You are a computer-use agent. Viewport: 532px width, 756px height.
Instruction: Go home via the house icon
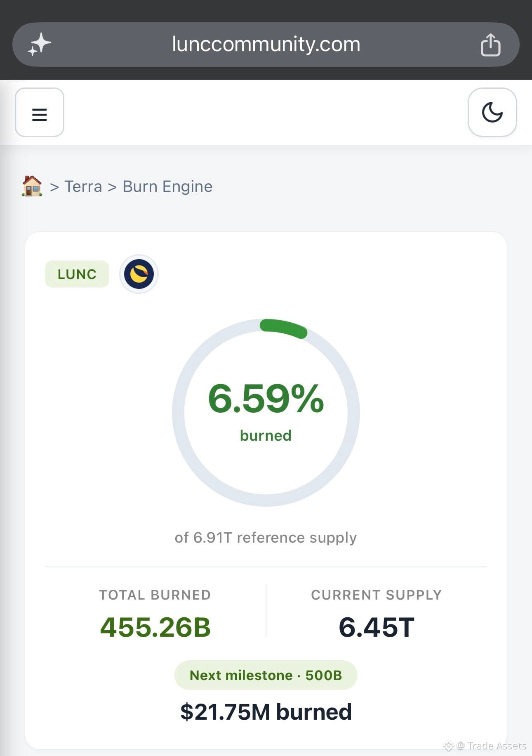(32, 186)
